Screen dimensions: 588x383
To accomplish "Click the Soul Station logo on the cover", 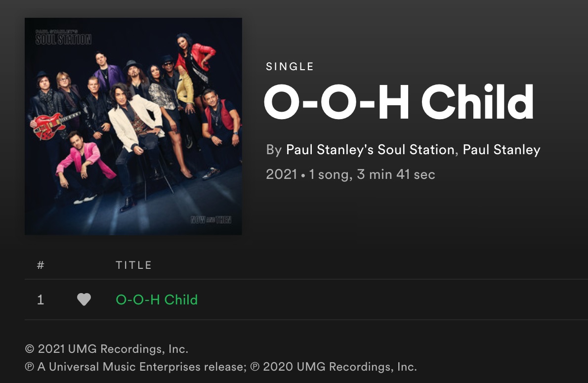I will (63, 38).
